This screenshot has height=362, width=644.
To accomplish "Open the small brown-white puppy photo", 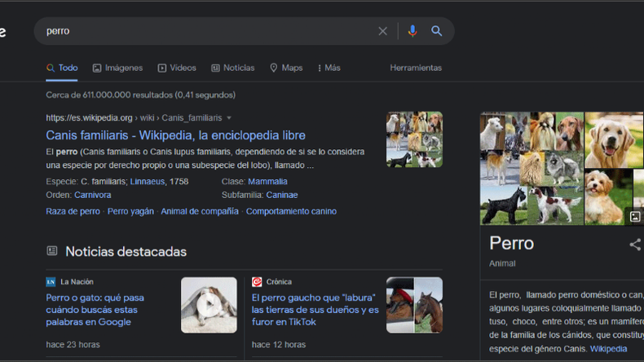I will pyautogui.click(x=608, y=196).
